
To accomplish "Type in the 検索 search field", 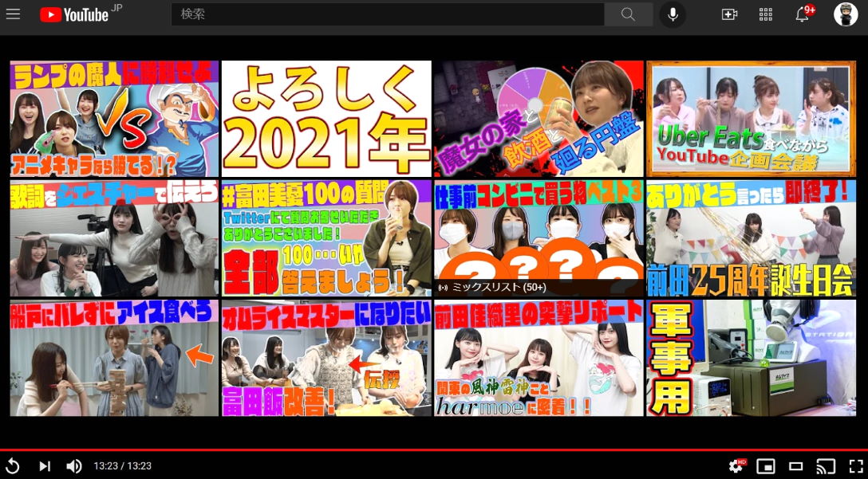I will click(387, 14).
